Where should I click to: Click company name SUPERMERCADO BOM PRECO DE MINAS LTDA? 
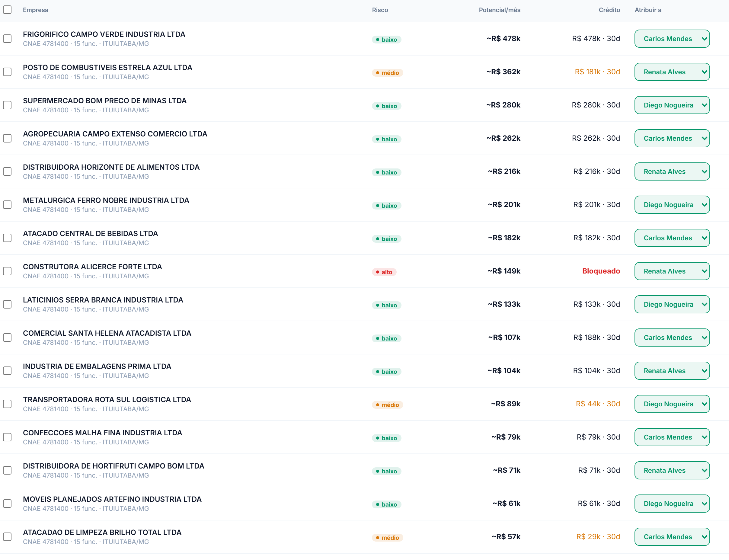(105, 101)
